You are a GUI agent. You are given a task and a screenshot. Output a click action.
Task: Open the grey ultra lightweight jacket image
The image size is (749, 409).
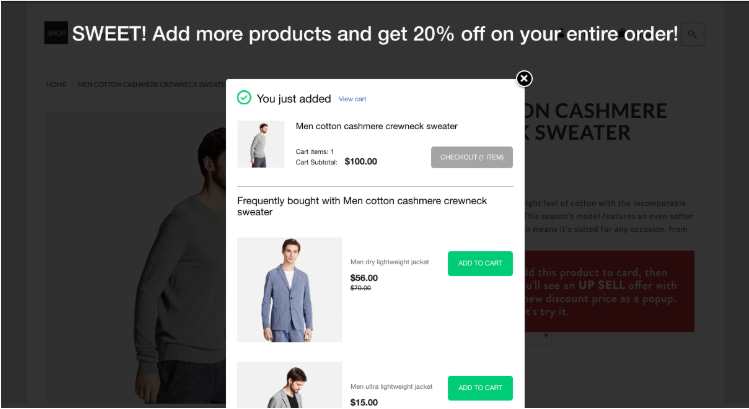coord(289,385)
